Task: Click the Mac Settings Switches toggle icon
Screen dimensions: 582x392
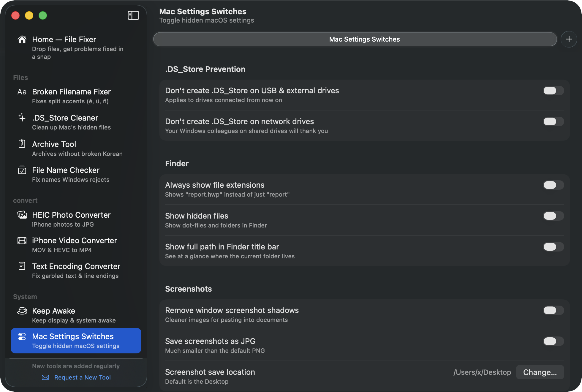Action: click(x=22, y=336)
